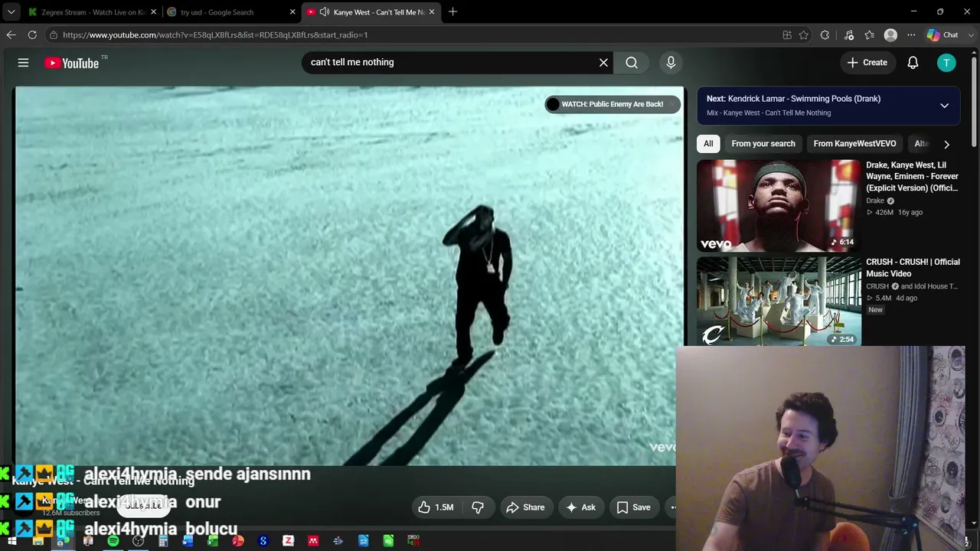The height and width of the screenshot is (551, 980).
Task: Dislike the video with thumbs down
Action: pos(478,507)
